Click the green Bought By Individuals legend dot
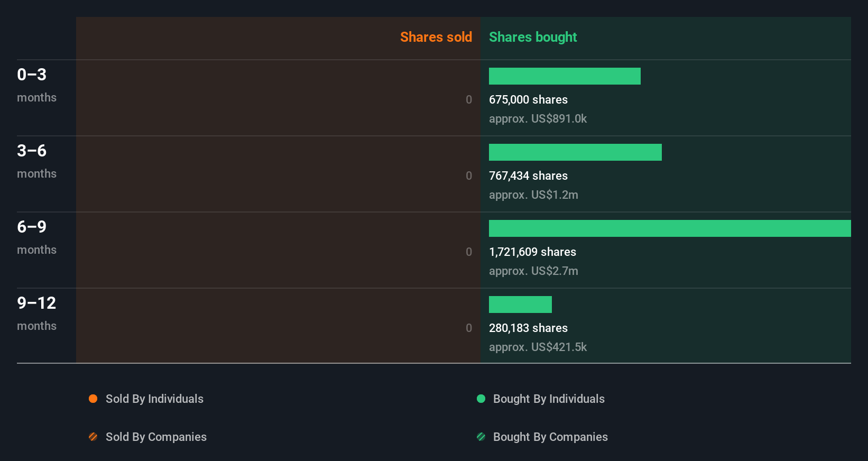The height and width of the screenshot is (461, 868). pos(481,399)
